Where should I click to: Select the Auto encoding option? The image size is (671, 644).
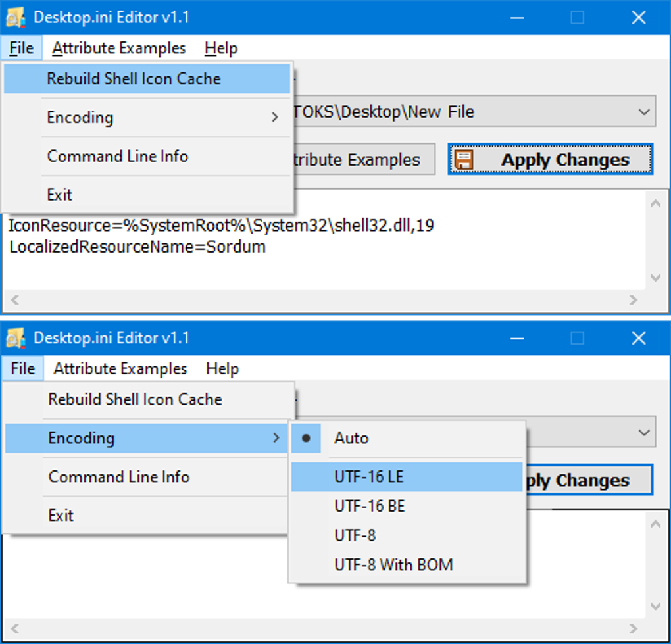[x=351, y=438]
